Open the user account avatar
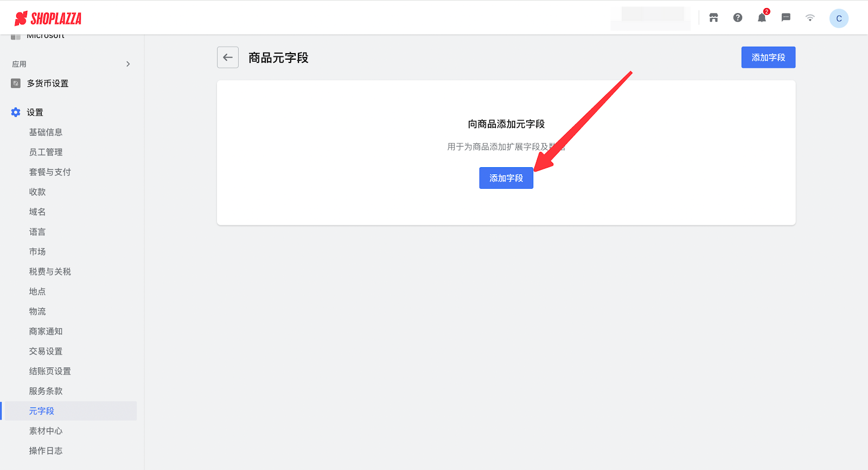Viewport: 868px width, 470px height. 838,18
